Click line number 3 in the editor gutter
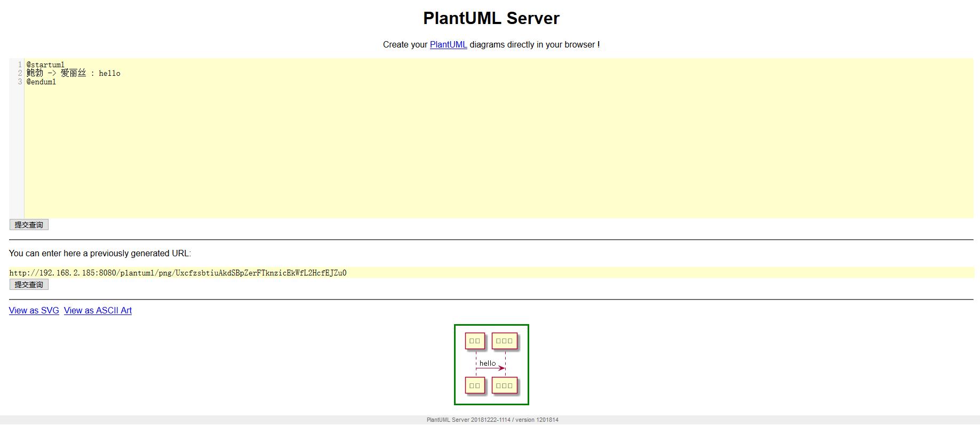The image size is (980, 425). [x=20, y=82]
